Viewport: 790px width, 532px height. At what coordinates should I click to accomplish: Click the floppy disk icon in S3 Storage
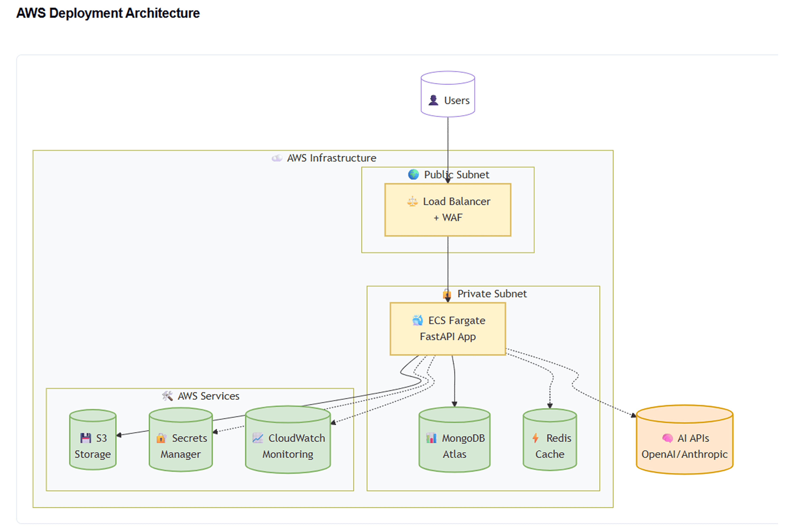[86, 438]
